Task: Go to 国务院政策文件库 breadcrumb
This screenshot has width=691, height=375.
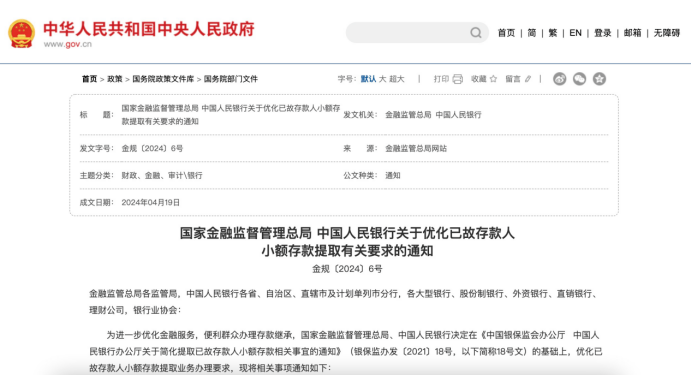Action: [163, 79]
